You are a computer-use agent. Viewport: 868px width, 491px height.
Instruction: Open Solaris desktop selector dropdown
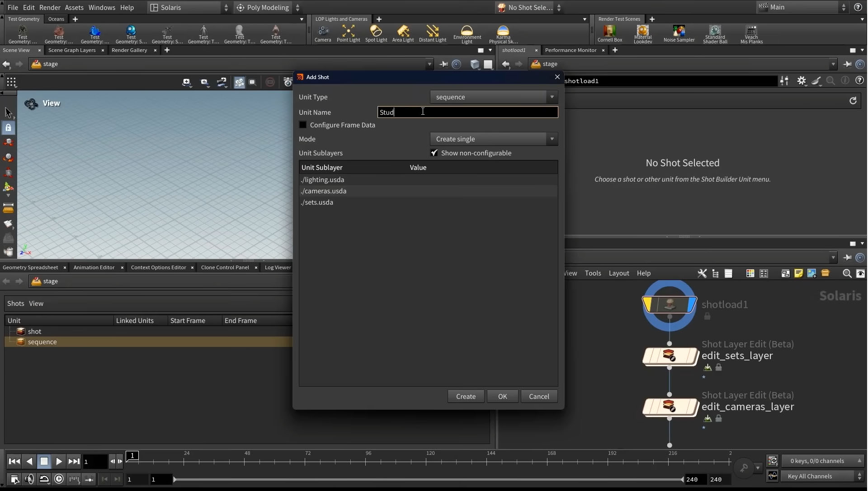[x=189, y=7]
